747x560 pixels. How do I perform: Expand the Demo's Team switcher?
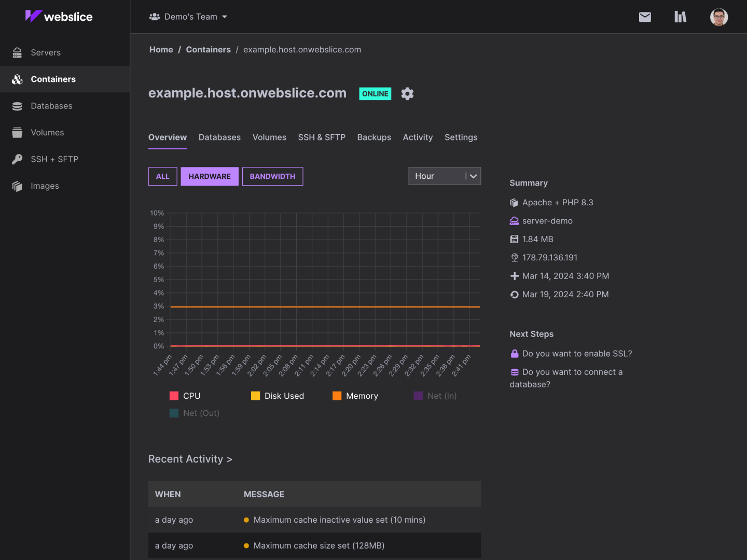pyautogui.click(x=188, y=16)
